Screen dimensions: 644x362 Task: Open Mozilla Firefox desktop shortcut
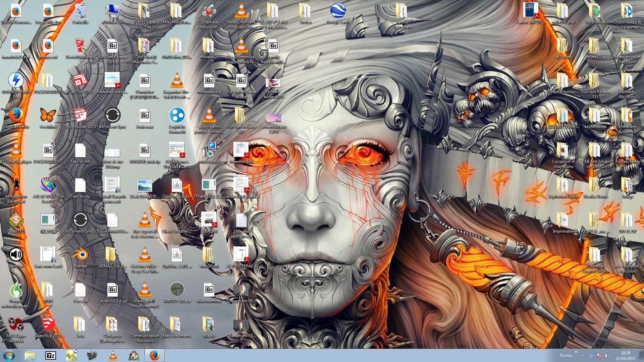click(16, 118)
